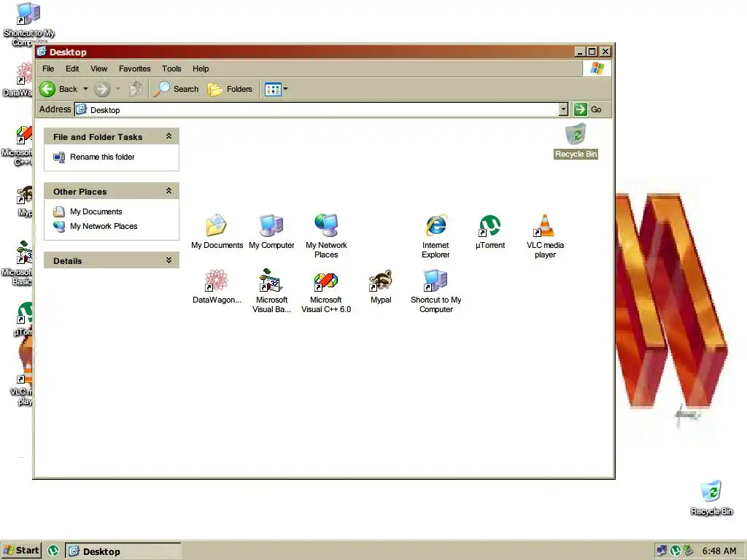This screenshot has width=747, height=560.
Task: Select My Computer icon in file area
Action: click(x=271, y=231)
